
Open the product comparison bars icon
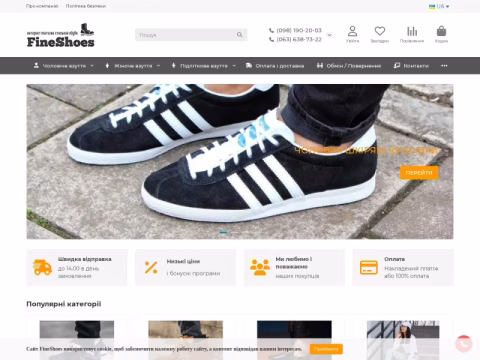click(412, 31)
